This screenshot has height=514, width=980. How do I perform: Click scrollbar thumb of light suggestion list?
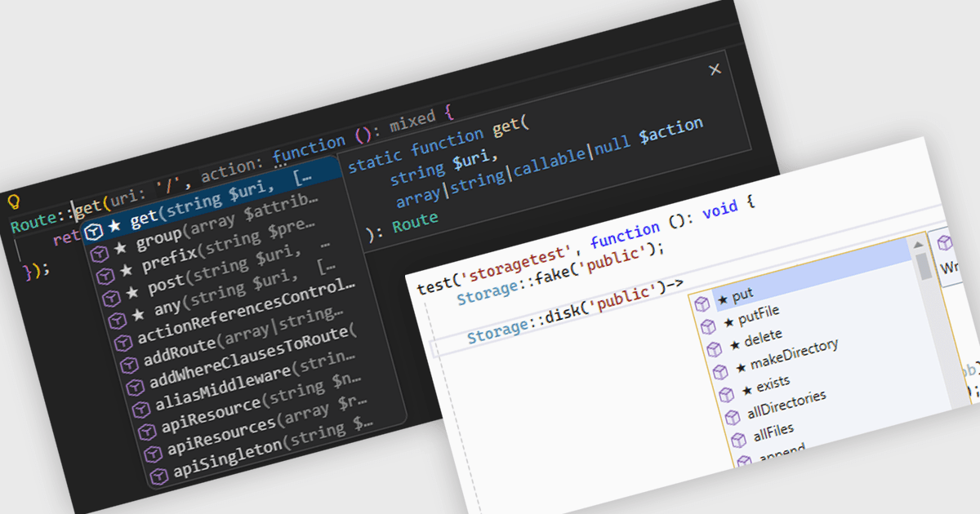click(x=924, y=267)
